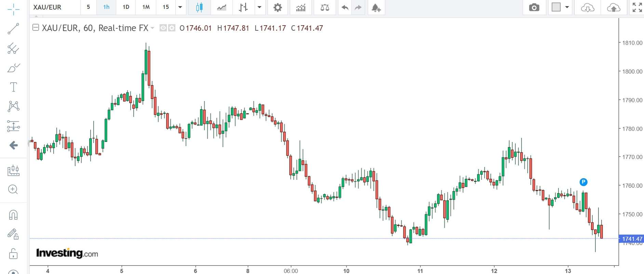This screenshot has height=274, width=644.
Task: Take a chart snapshot with camera icon
Action: (x=534, y=8)
